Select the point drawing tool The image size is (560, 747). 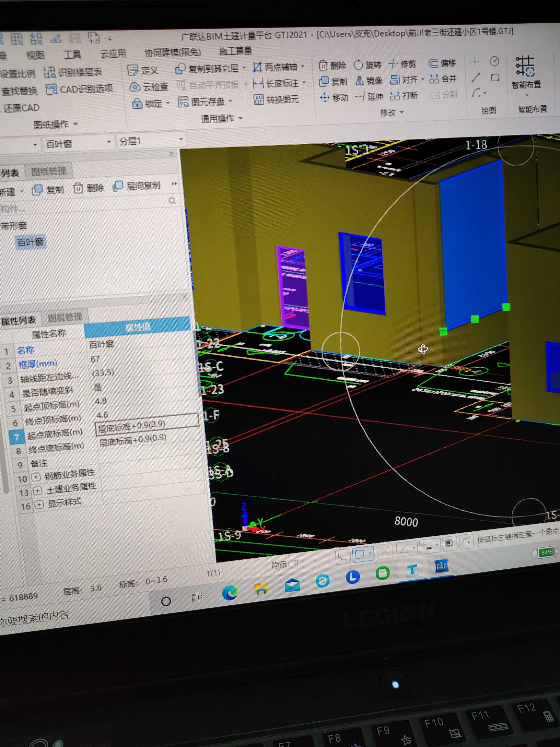pyautogui.click(x=475, y=62)
